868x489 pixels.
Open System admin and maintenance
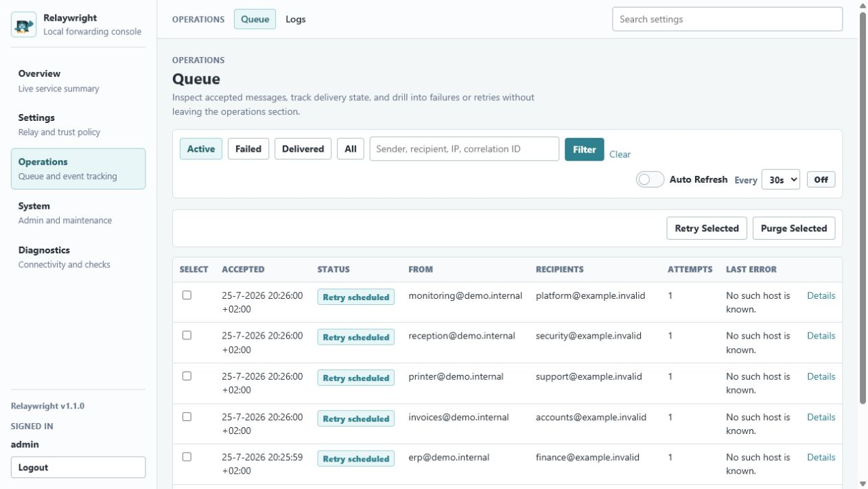click(x=78, y=213)
